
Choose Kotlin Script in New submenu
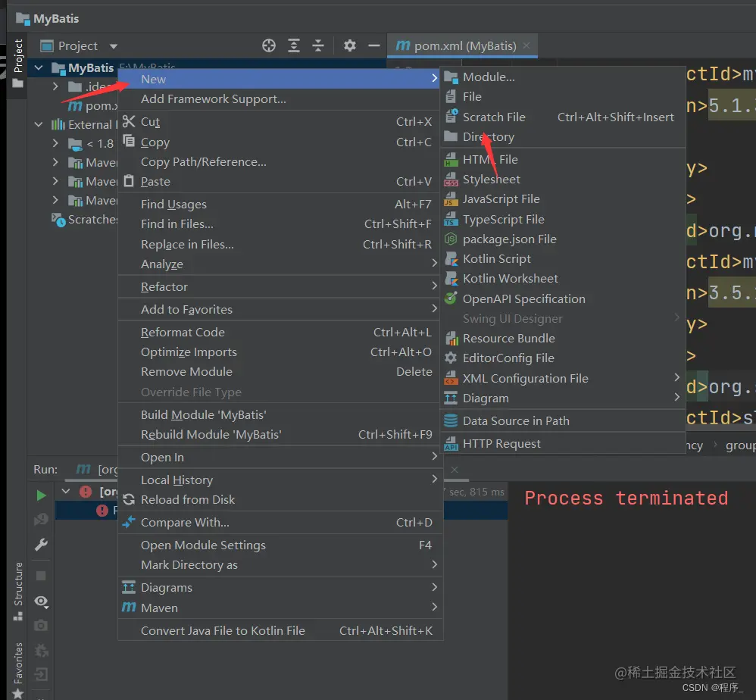coord(563,259)
